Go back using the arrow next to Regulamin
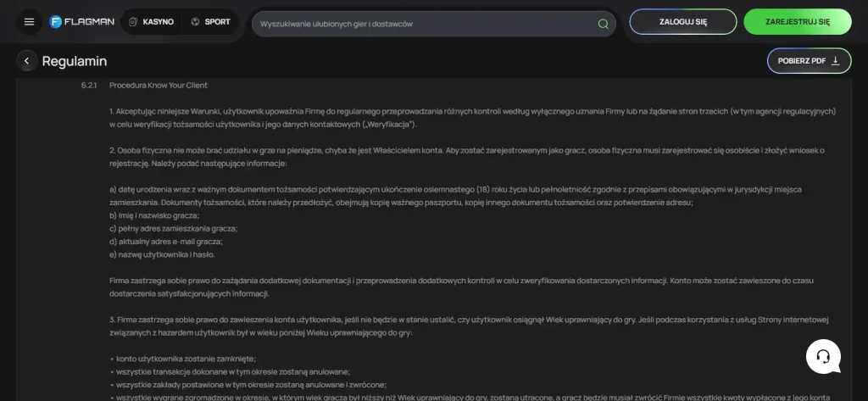Image resolution: width=868 pixels, height=401 pixels. click(26, 61)
